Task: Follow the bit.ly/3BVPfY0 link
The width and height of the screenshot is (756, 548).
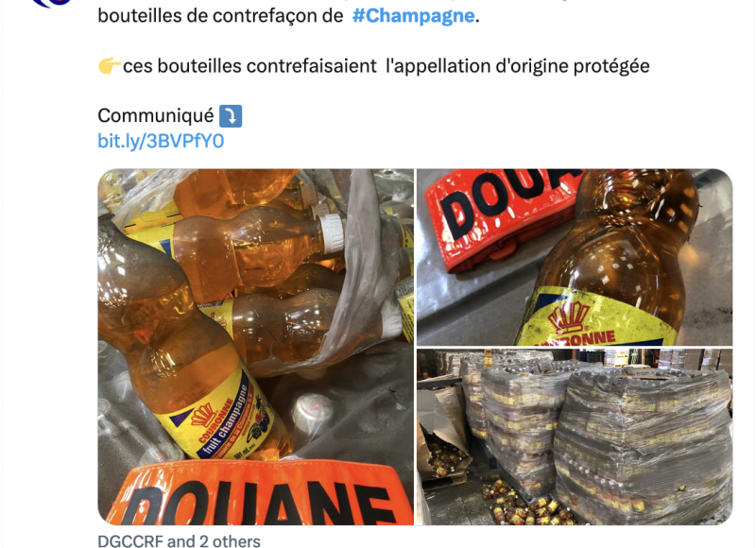Action: (161, 141)
